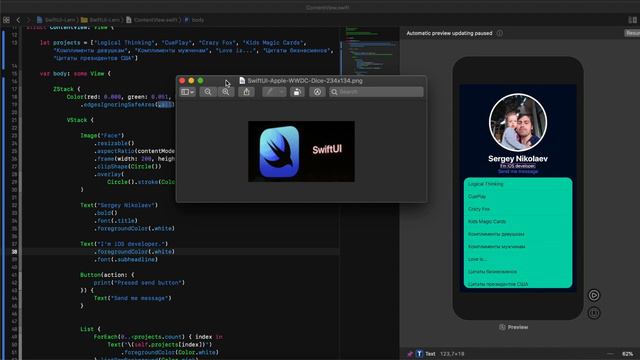This screenshot has height=360, width=640.
Task: Select the I'm iOS developer text in preview
Action: click(518, 166)
